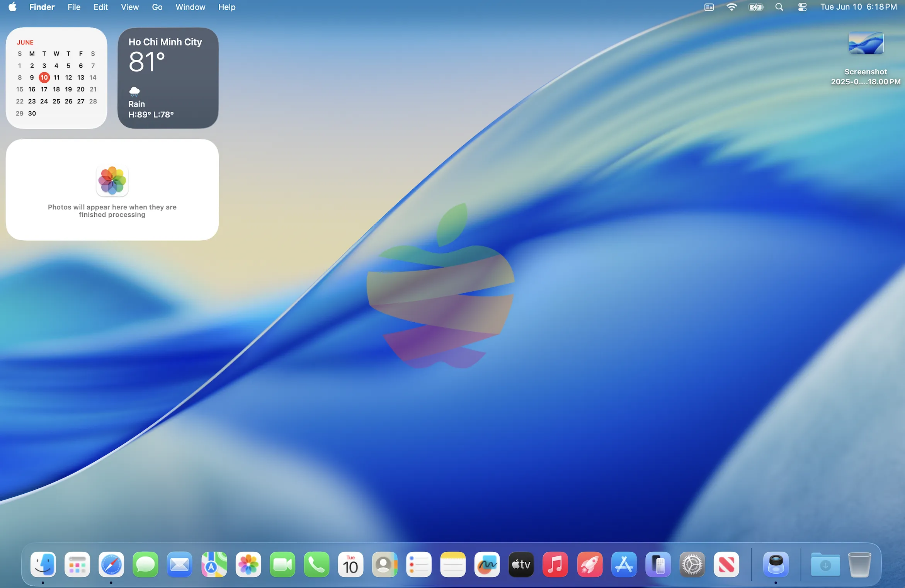
Task: Open Apple TV app in Dock
Action: click(521, 564)
